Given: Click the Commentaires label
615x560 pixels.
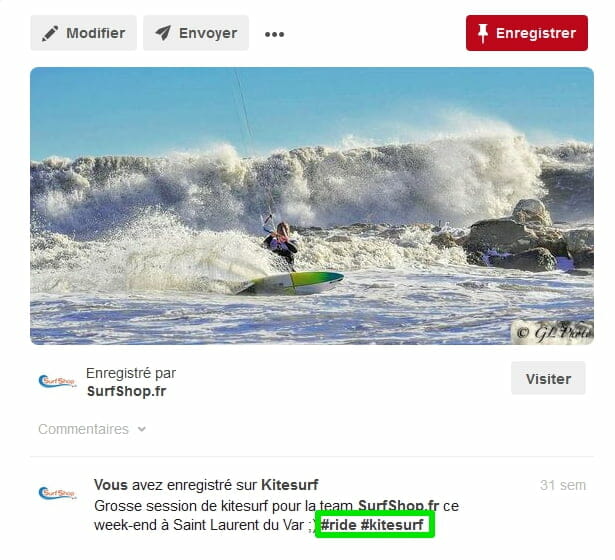Looking at the screenshot, I should click(x=84, y=429).
